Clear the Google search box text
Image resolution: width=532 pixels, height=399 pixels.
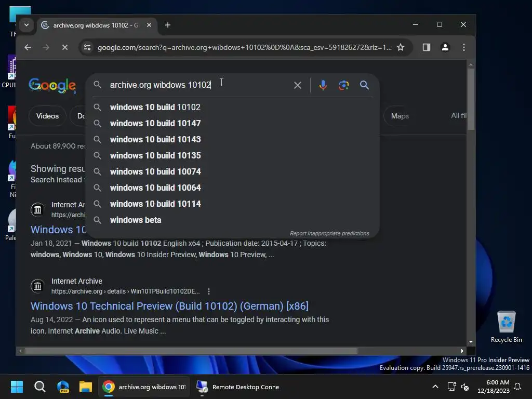[298, 85]
